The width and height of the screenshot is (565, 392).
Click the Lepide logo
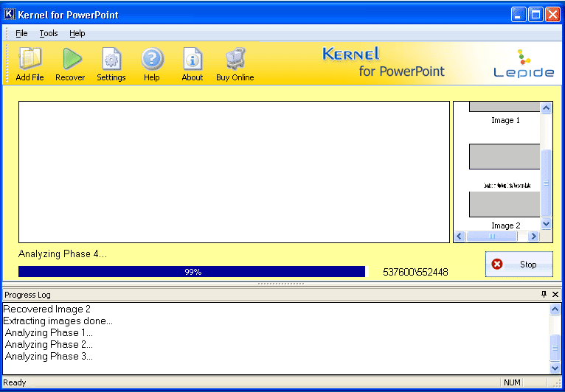point(524,63)
